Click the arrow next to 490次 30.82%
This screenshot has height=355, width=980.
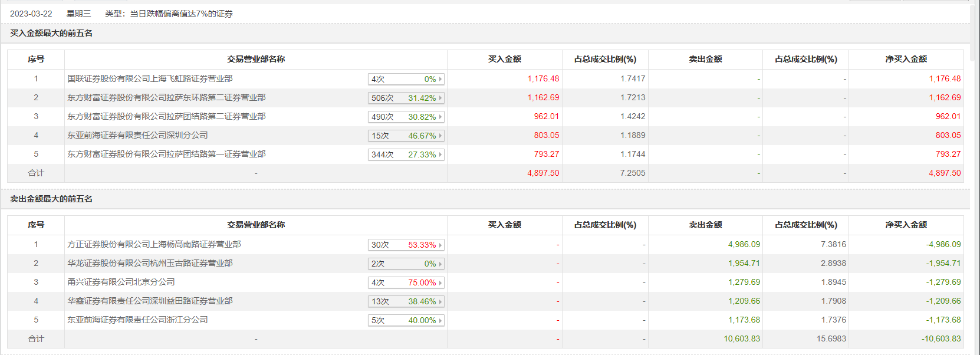point(440,117)
